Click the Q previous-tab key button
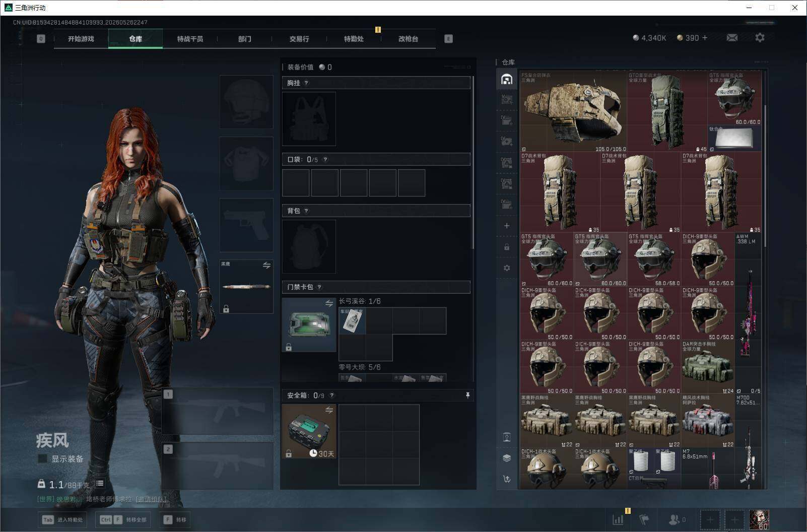807x532 pixels. click(41, 39)
